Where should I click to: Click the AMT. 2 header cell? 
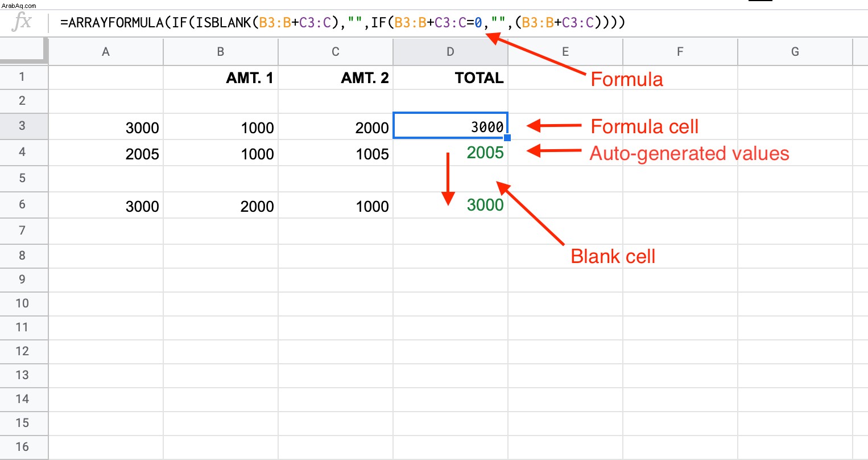pyautogui.click(x=336, y=77)
